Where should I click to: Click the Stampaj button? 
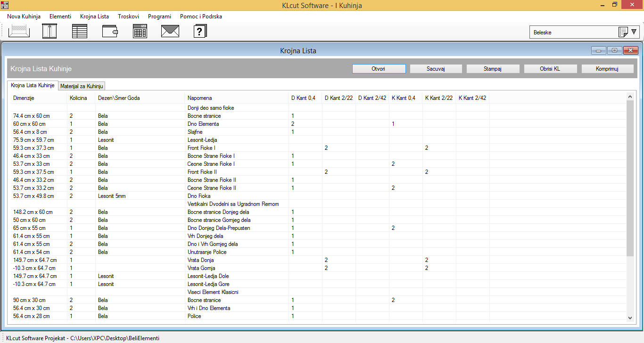pos(493,69)
